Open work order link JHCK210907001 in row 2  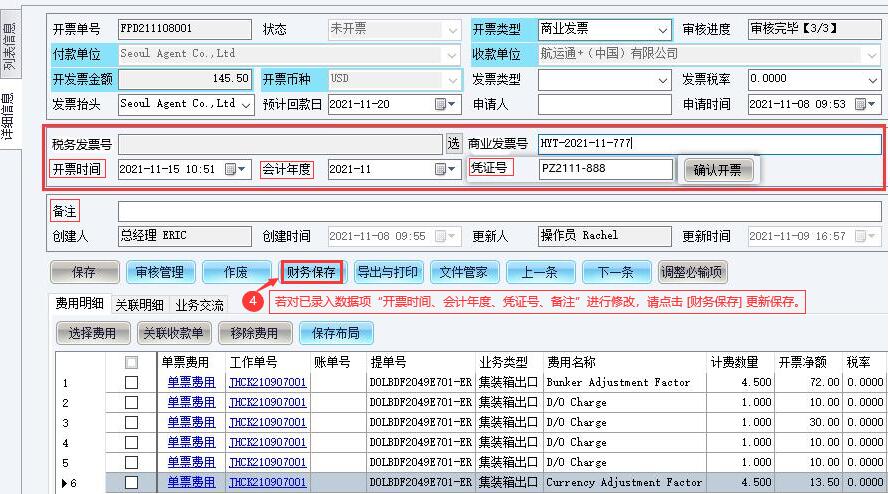(x=267, y=402)
